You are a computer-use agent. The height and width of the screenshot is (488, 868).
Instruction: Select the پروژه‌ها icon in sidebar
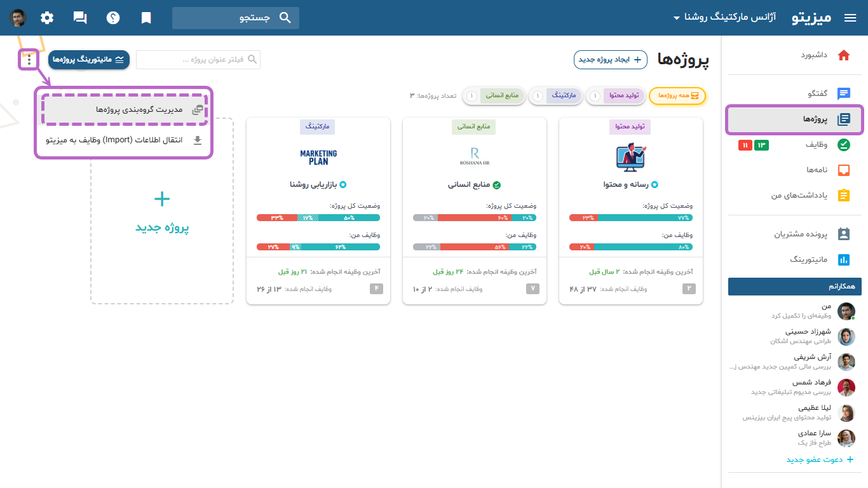(844, 119)
